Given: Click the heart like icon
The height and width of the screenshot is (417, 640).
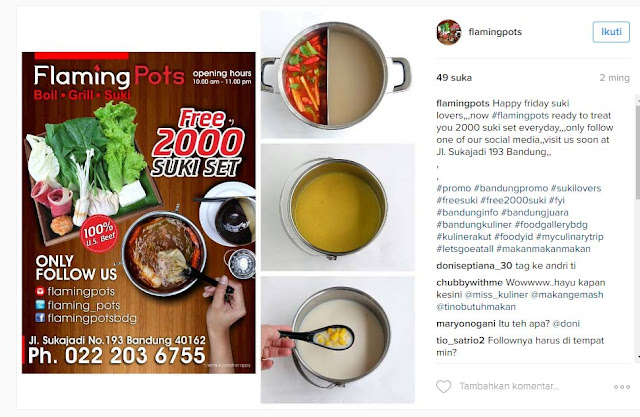Looking at the screenshot, I should 444,386.
